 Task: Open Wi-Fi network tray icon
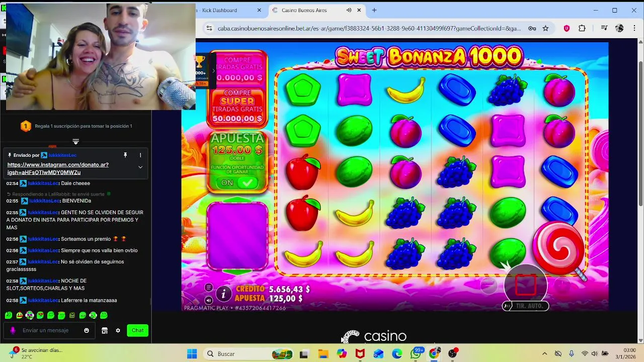[x=585, y=354]
